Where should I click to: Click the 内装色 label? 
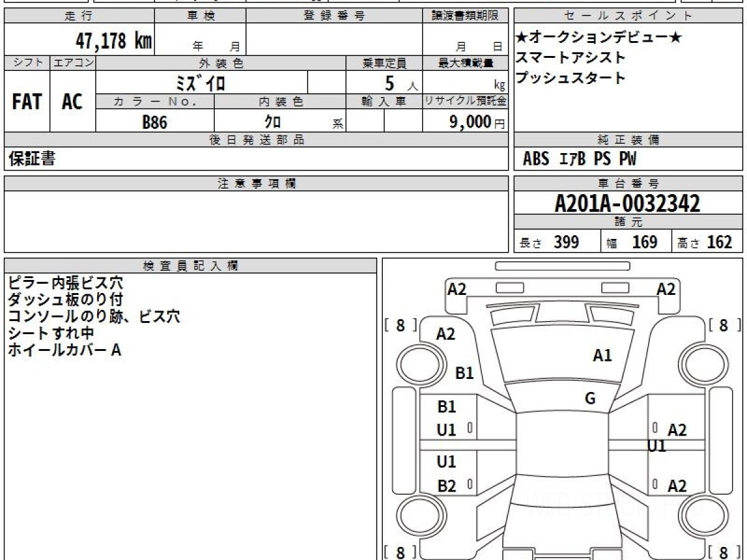click(280, 101)
